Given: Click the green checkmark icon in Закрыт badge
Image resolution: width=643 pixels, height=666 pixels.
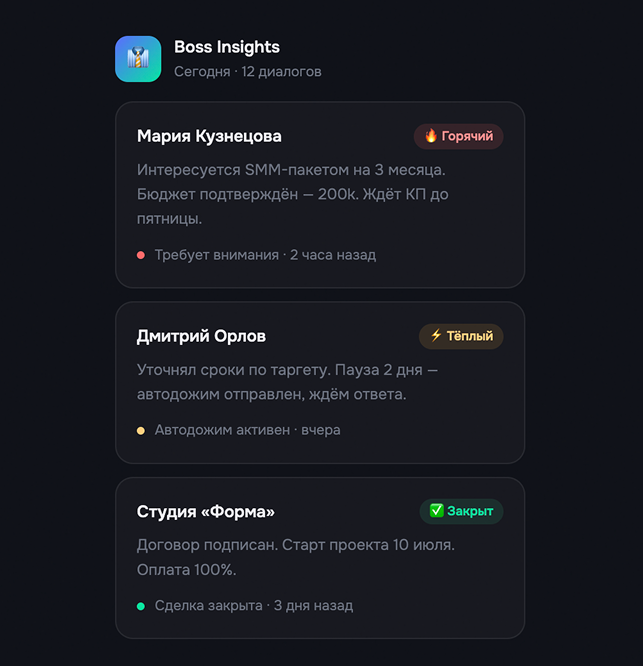Looking at the screenshot, I should pos(436,511).
